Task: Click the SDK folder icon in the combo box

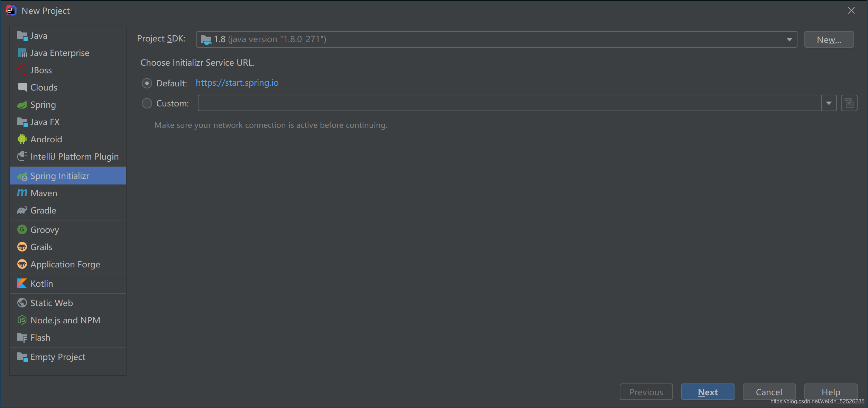Action: (x=206, y=40)
